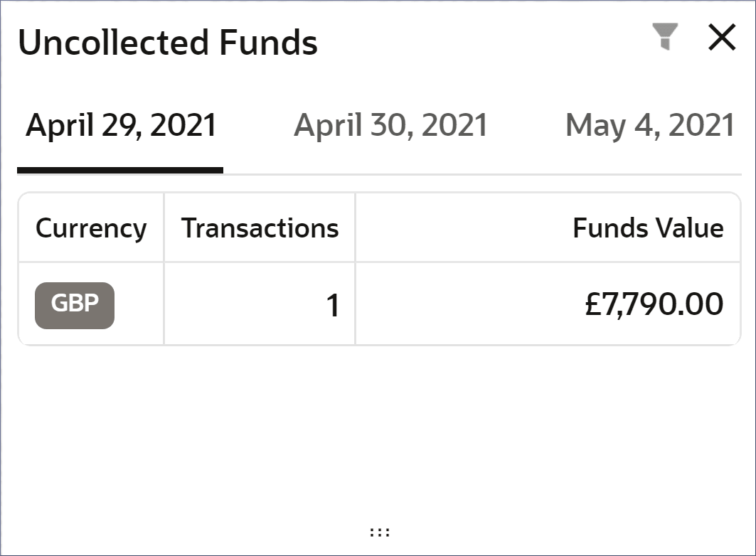The height and width of the screenshot is (556, 756).
Task: Click the Funds Value column header
Action: [648, 228]
